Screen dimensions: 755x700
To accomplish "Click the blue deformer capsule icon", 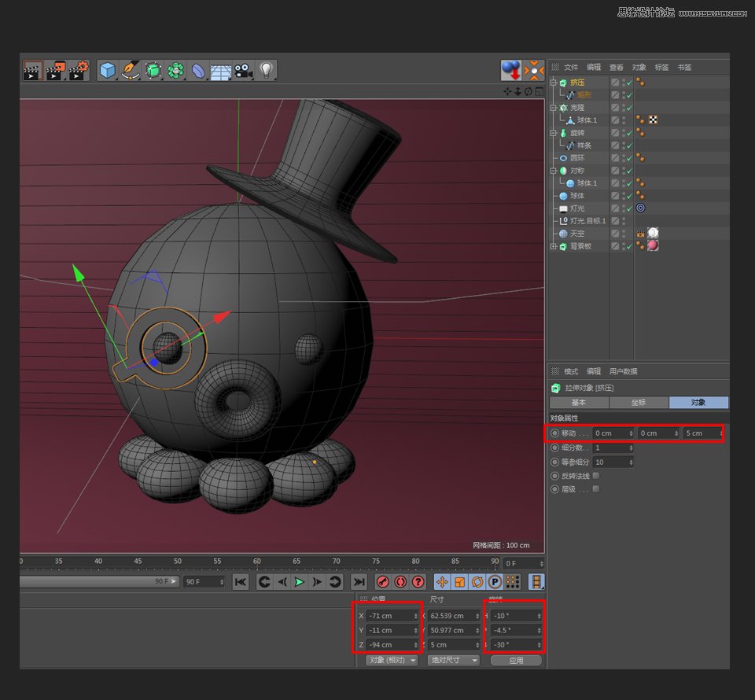I will 198,71.
